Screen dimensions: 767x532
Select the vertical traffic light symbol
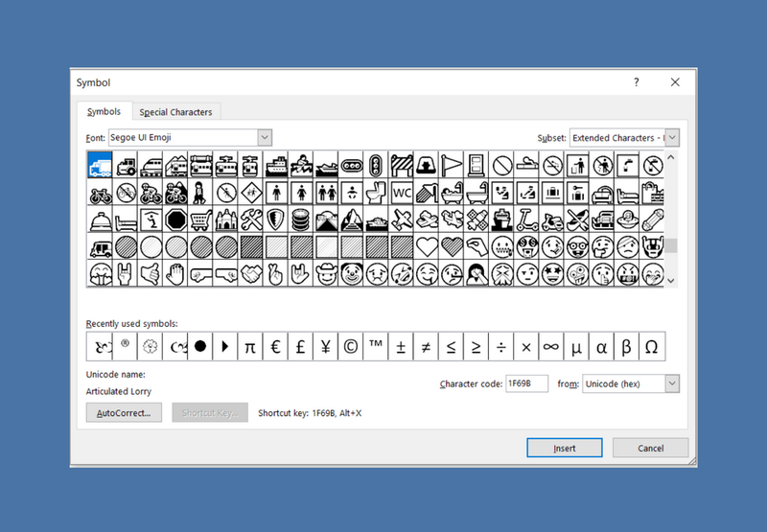coord(376,165)
